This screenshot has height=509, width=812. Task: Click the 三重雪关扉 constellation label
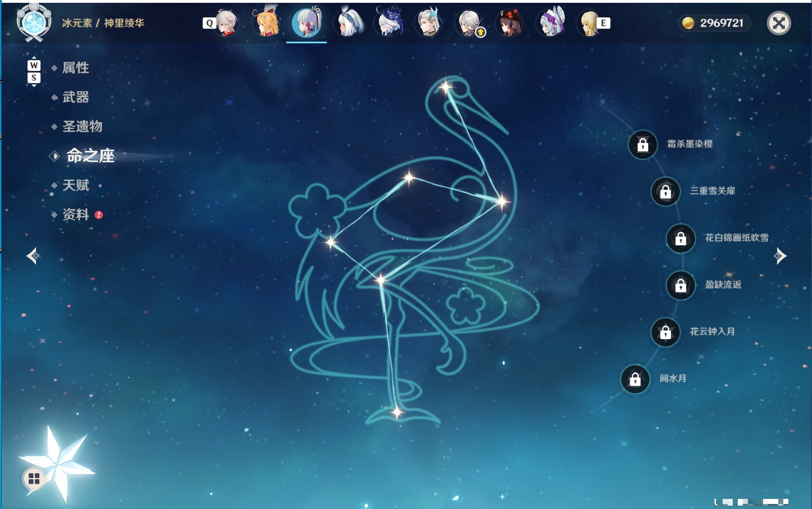coord(712,191)
